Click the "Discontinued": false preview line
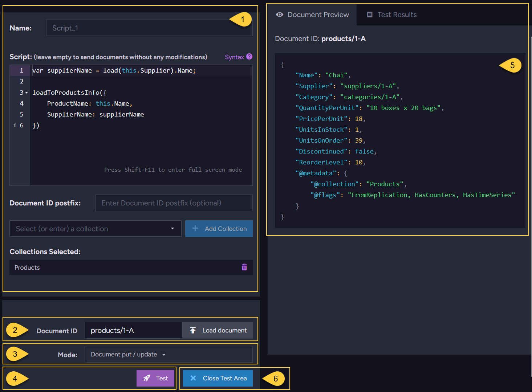 (x=336, y=151)
